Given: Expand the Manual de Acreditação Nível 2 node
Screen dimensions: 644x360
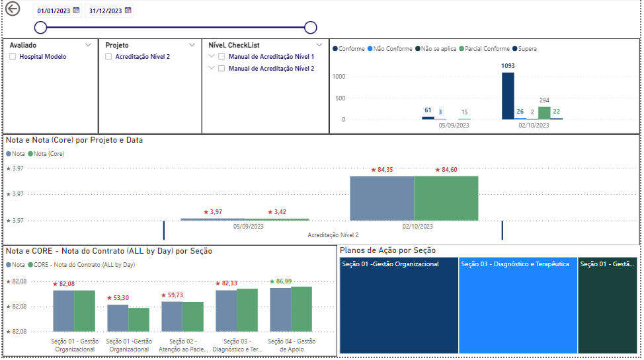Looking at the screenshot, I should tap(212, 69).
